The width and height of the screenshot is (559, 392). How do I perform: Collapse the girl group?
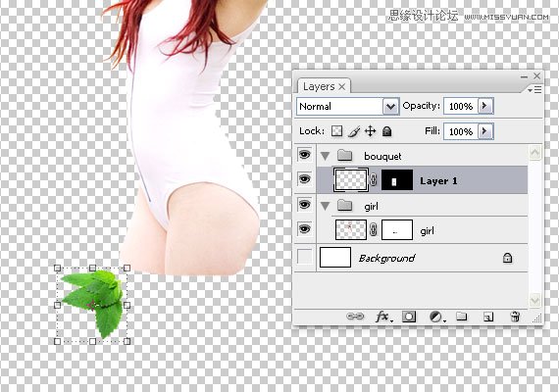[325, 206]
